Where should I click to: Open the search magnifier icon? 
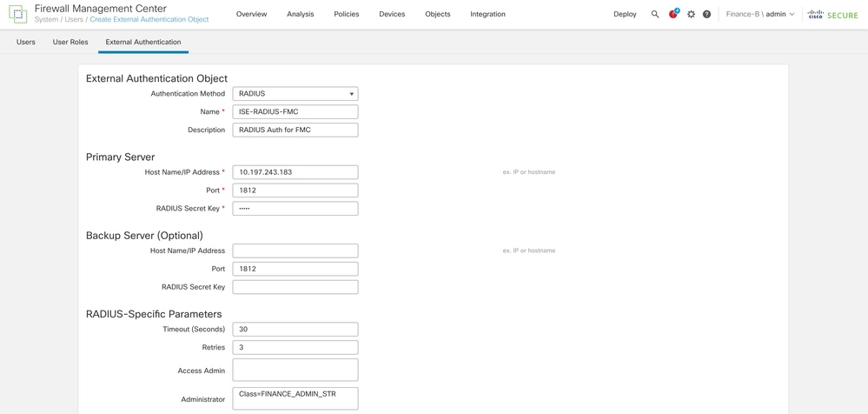point(655,15)
